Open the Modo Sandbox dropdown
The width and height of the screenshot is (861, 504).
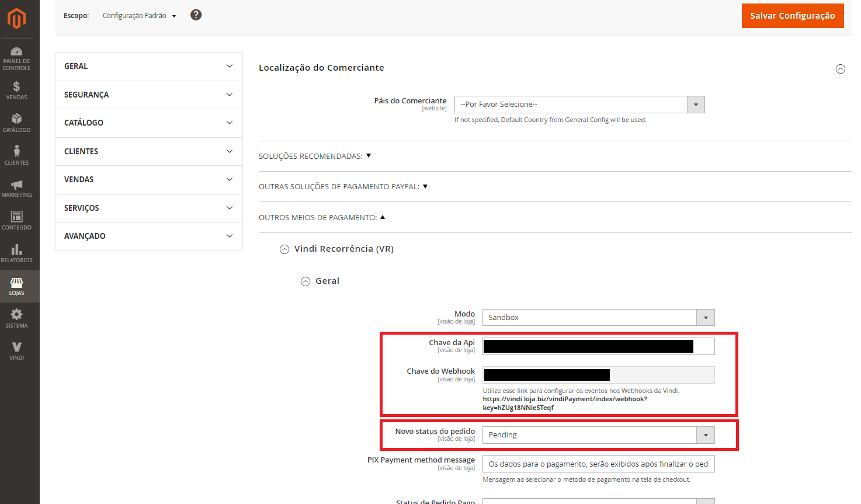point(598,318)
